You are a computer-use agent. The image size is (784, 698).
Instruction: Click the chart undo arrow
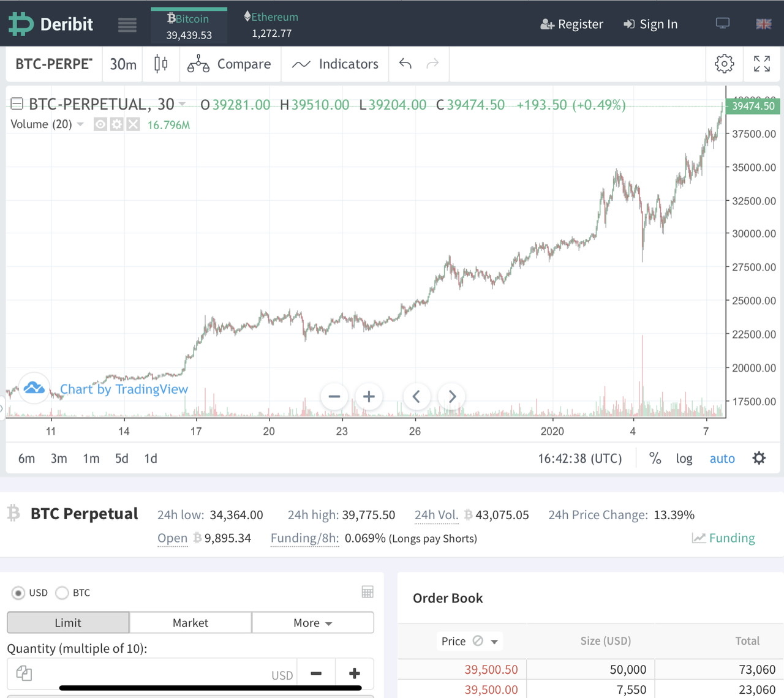tap(405, 64)
